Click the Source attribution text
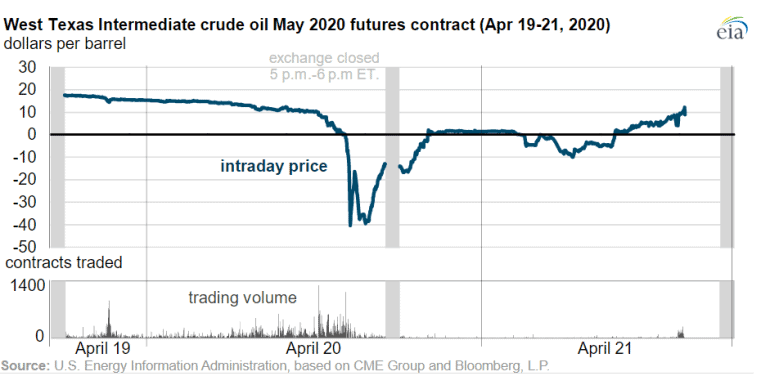 pos(275,366)
